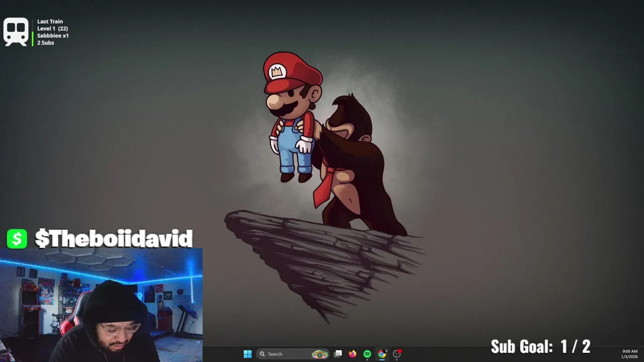Click the Cash App dollar icon overlay

point(17,239)
